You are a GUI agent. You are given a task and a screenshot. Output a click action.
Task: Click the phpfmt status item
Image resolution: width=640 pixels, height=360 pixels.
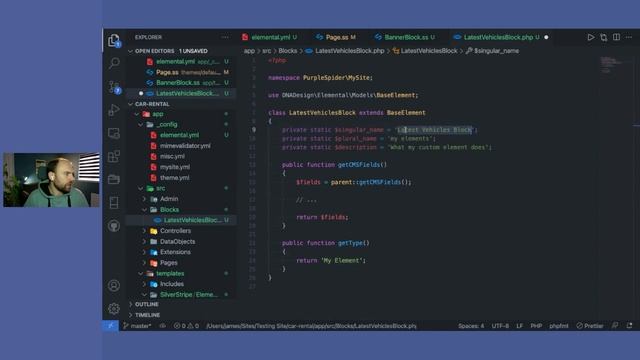tap(558, 326)
